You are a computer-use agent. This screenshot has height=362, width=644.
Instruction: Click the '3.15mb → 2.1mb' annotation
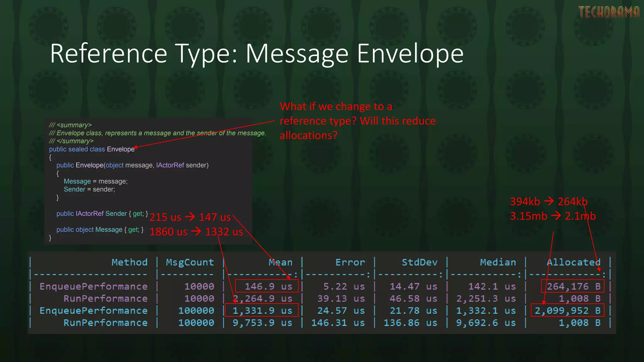click(x=553, y=216)
